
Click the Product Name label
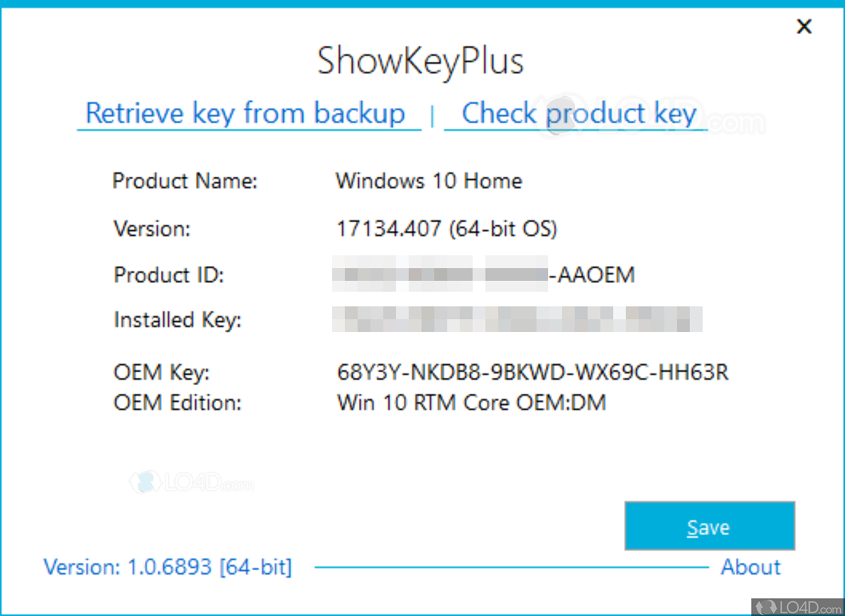185,181
